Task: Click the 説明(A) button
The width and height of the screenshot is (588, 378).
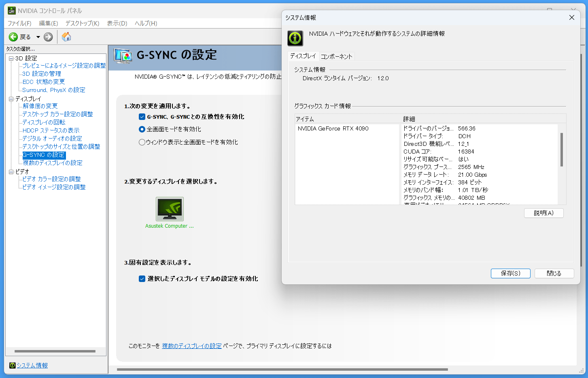Action: pos(544,213)
